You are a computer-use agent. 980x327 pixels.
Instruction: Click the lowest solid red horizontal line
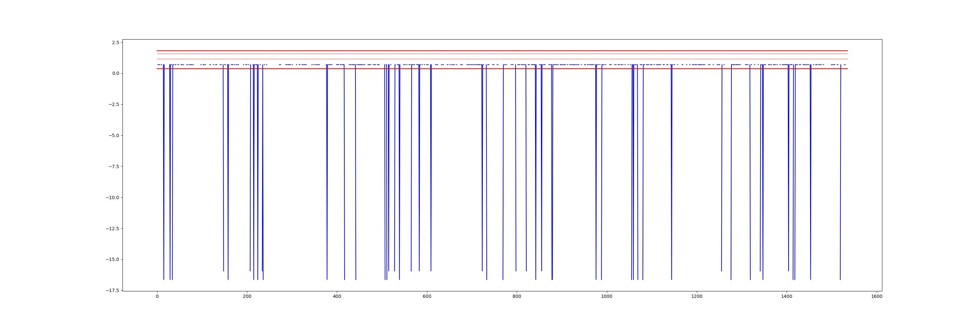point(502,69)
